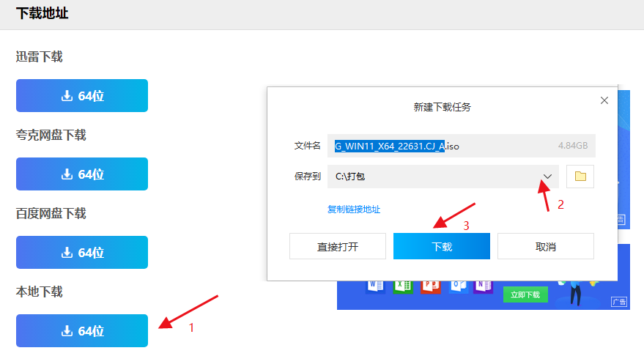
Task: Open the folder browse icon
Action: tap(580, 177)
